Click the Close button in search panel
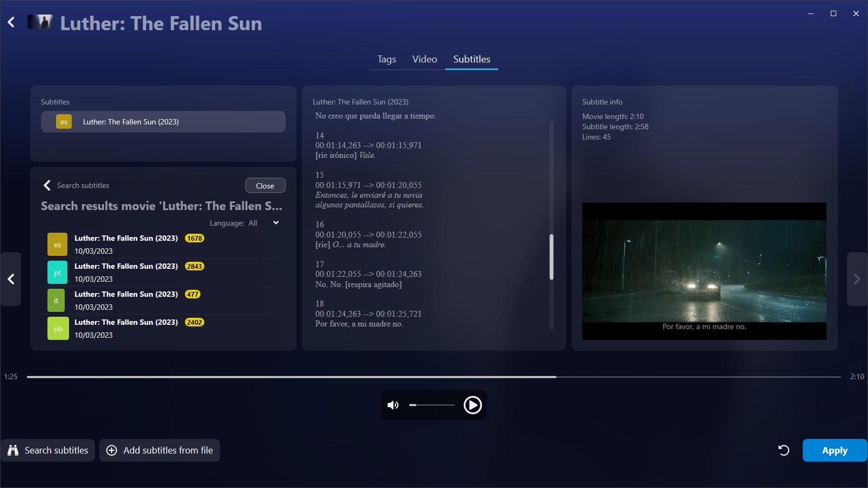The width and height of the screenshot is (868, 488). pos(265,186)
